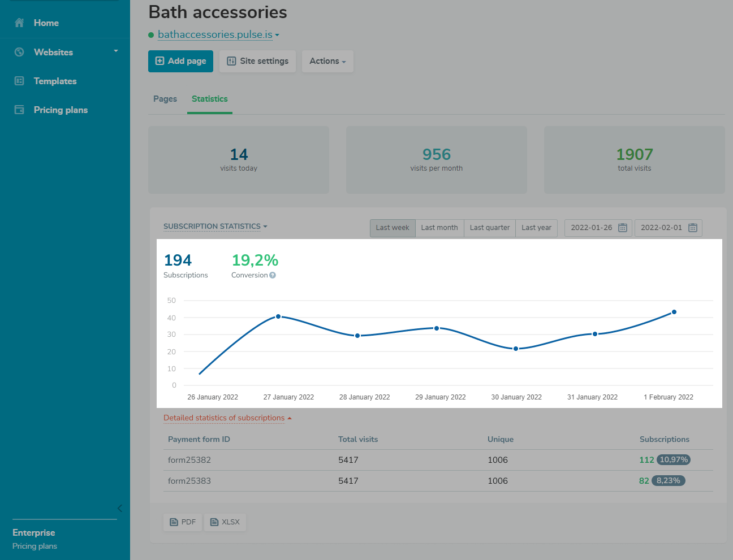Collapse sidebar using the chevron arrow
This screenshot has width=733, height=560.
[x=119, y=509]
